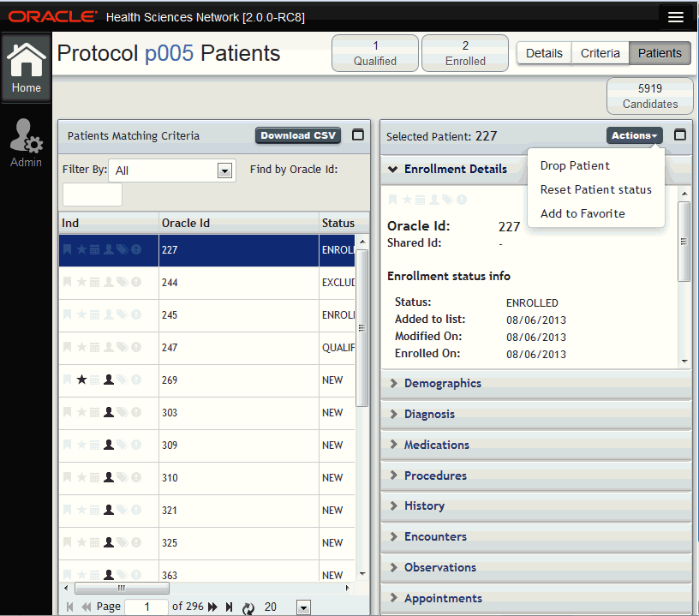The width and height of the screenshot is (699, 616).
Task: Click the person icon in row 269
Action: tap(108, 380)
